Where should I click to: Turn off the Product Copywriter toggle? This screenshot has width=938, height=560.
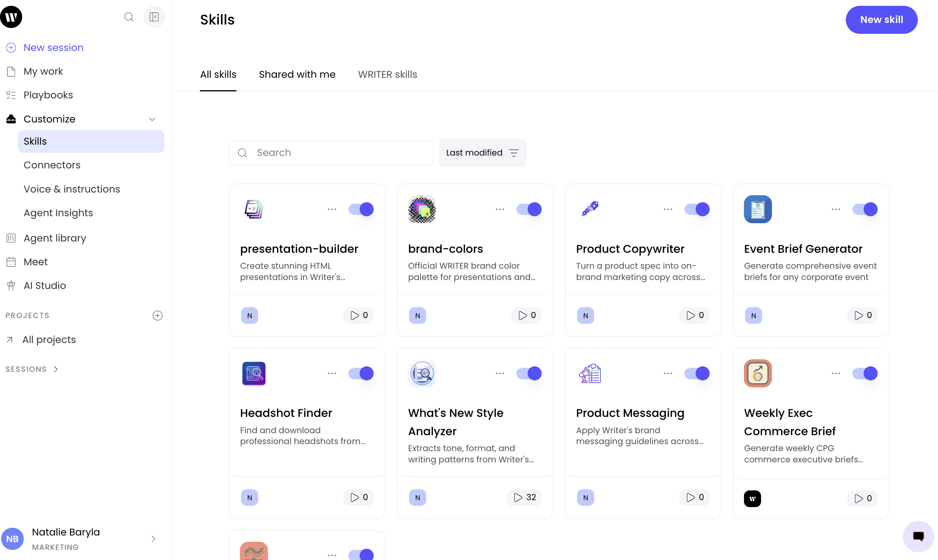point(697,209)
